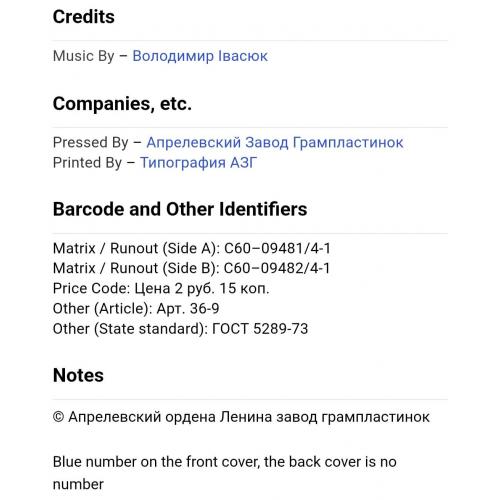Open the Володимир Івасюк artist link

(200, 56)
